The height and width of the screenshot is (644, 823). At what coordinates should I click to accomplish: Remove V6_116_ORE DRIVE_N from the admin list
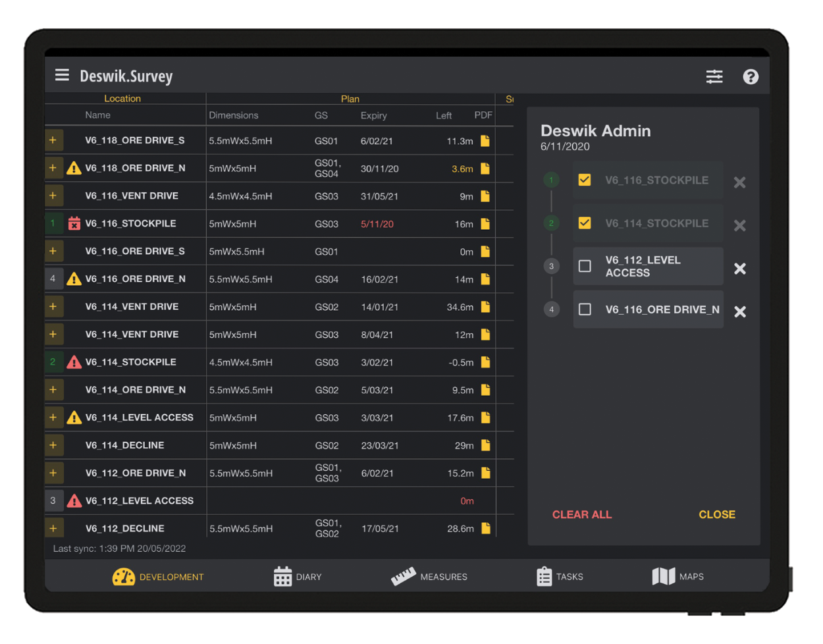click(x=740, y=312)
